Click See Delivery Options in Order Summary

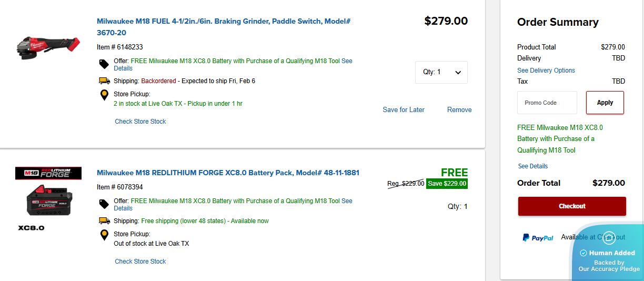[546, 71]
